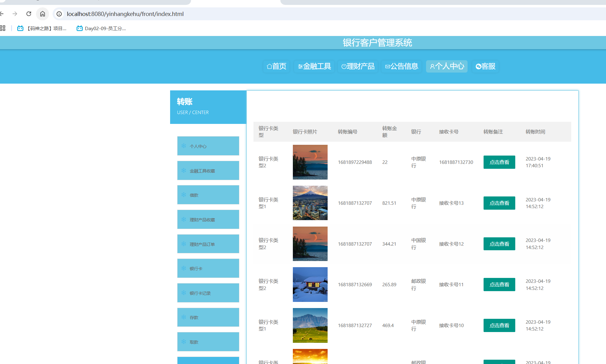Click 点击查看 in the 469.4 row
606x364 pixels.
[x=499, y=325]
